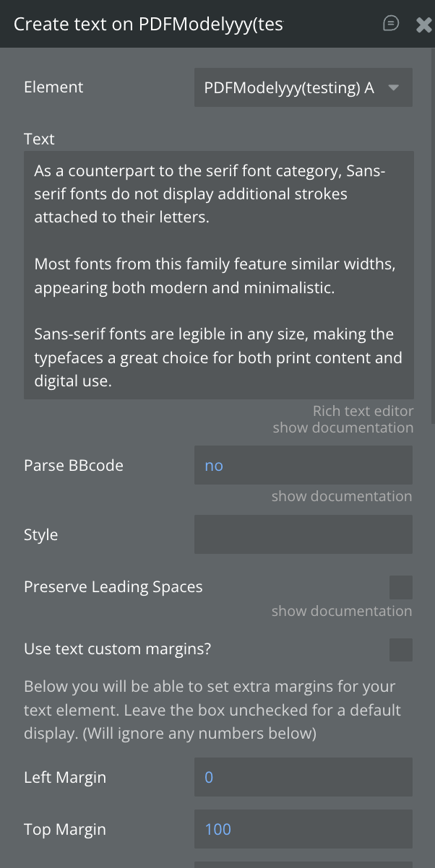435x868 pixels.
Task: Open the Parse BBcode dropdown
Action: [303, 466]
